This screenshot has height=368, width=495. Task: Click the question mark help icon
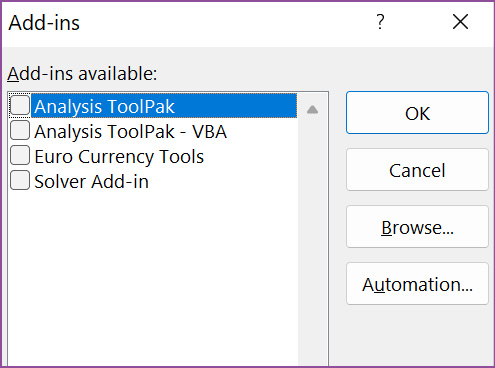380,22
